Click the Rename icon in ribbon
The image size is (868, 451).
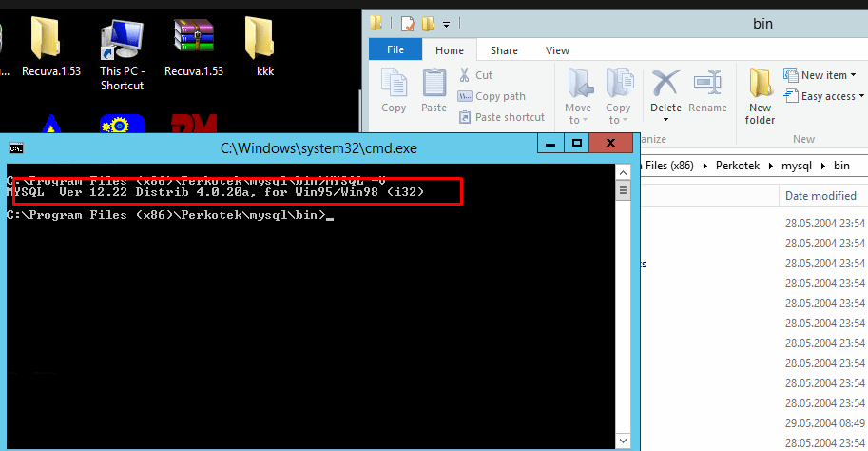tap(707, 91)
